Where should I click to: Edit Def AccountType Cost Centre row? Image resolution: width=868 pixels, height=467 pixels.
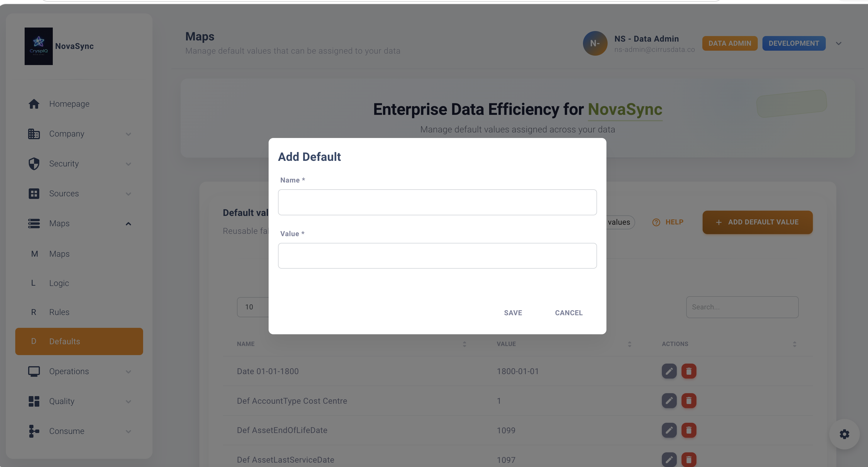click(x=669, y=401)
